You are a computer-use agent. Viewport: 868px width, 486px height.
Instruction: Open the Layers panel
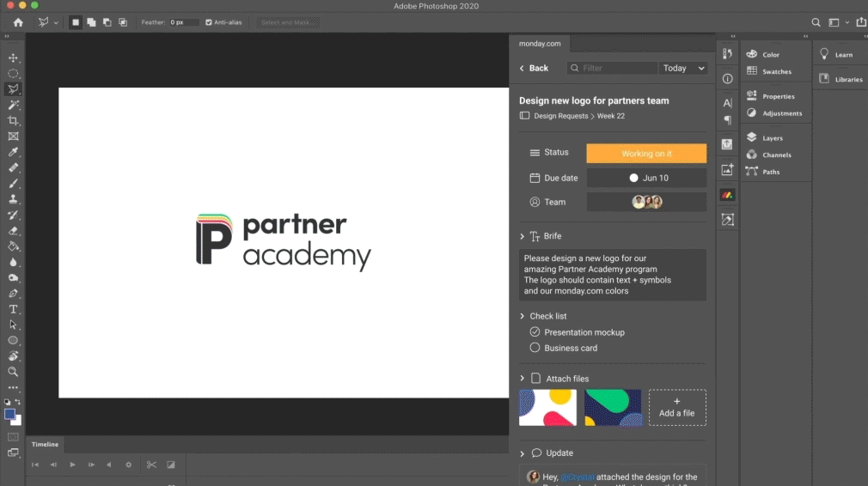point(765,138)
